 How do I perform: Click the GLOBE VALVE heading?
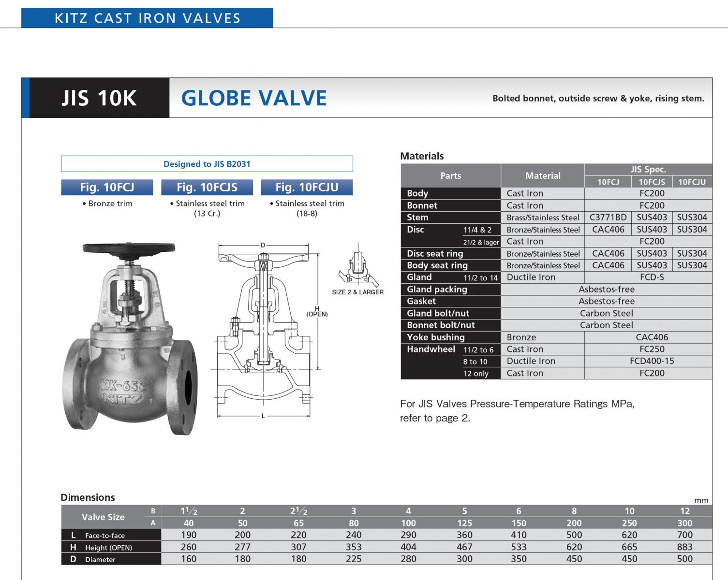tap(254, 98)
